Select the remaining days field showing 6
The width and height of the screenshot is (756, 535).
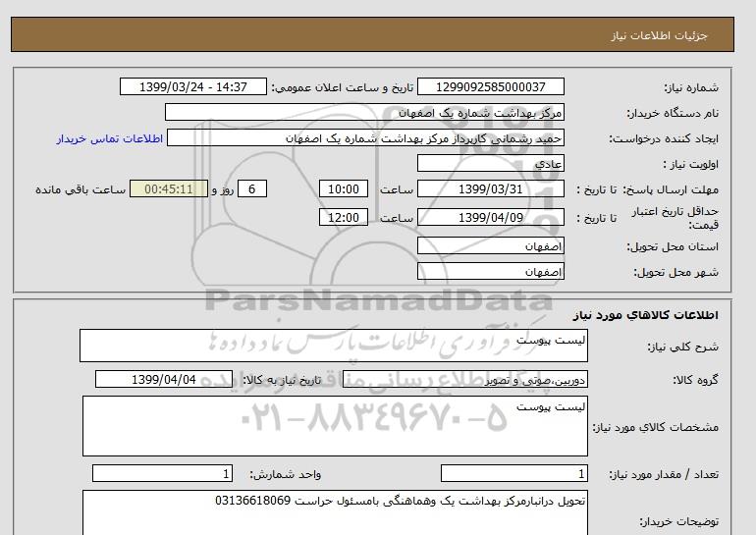[251, 188]
